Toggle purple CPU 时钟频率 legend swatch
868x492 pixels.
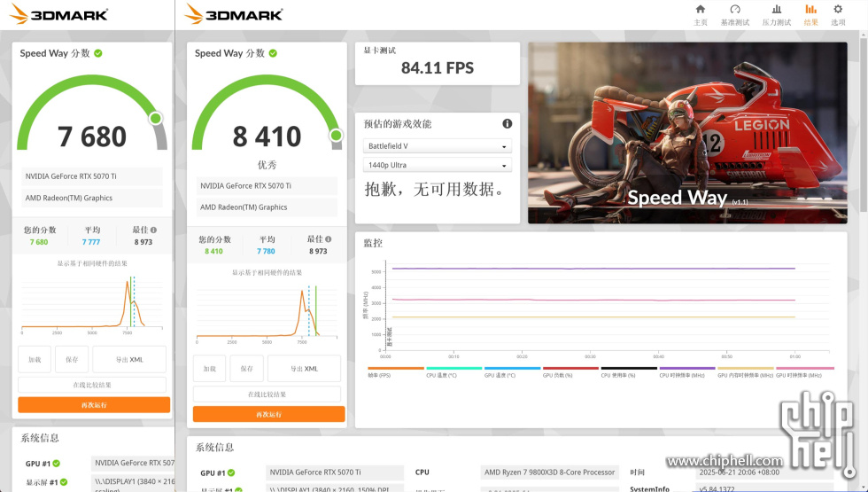click(x=687, y=368)
